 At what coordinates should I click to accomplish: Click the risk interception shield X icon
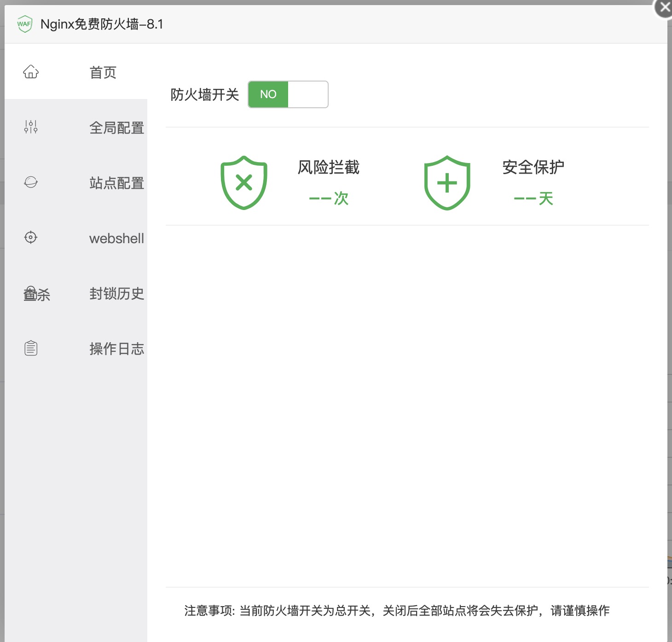pos(244,183)
